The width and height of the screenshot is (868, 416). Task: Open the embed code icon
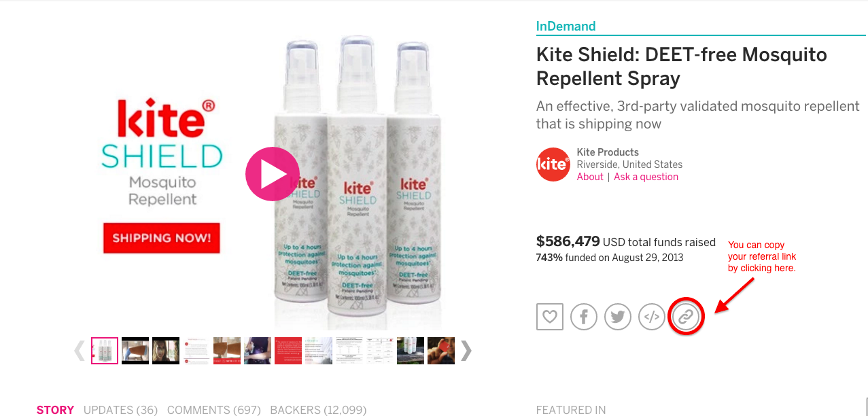coord(652,317)
